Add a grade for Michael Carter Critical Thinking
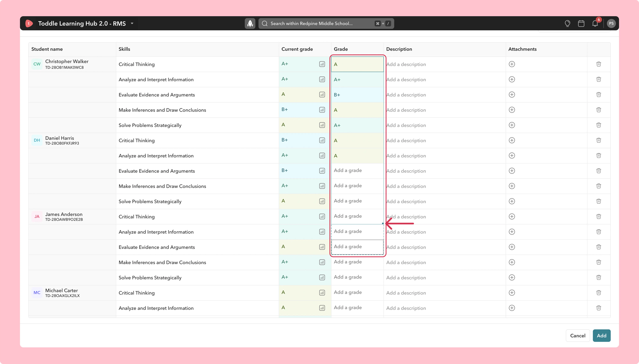This screenshot has height=364, width=639. [x=357, y=293]
